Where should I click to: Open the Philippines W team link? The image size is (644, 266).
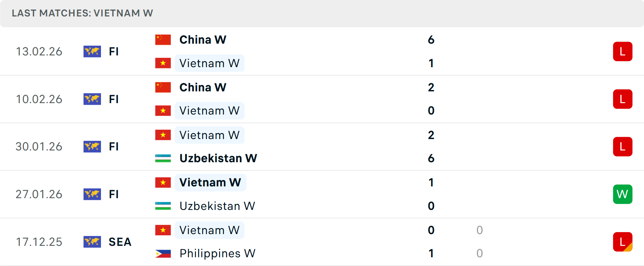tap(217, 253)
